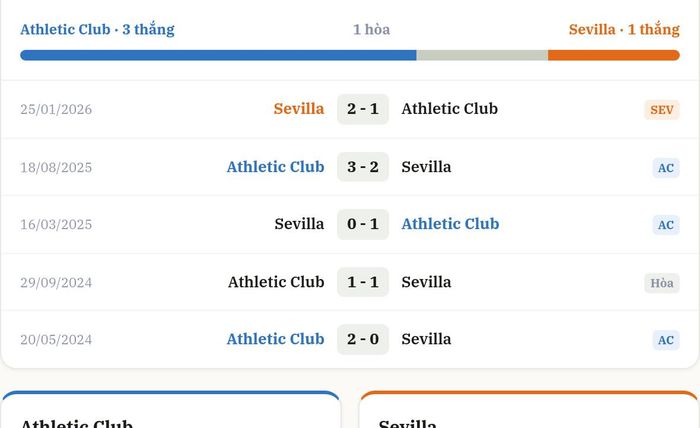Select the 0 - 1 score box
Image resolution: width=700 pixels, height=428 pixels.
pos(363,224)
